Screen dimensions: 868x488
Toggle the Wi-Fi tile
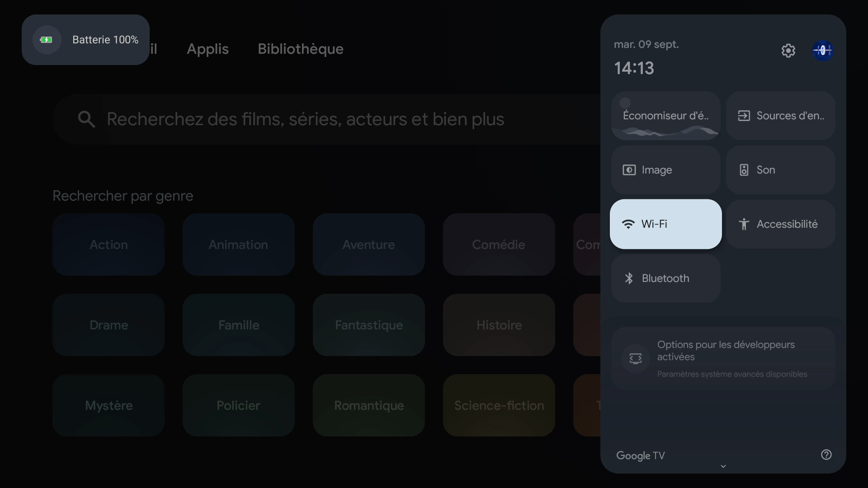click(665, 224)
